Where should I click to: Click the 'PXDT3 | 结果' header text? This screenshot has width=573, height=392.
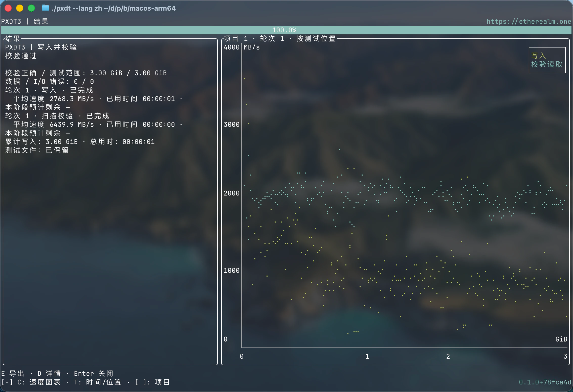[25, 21]
